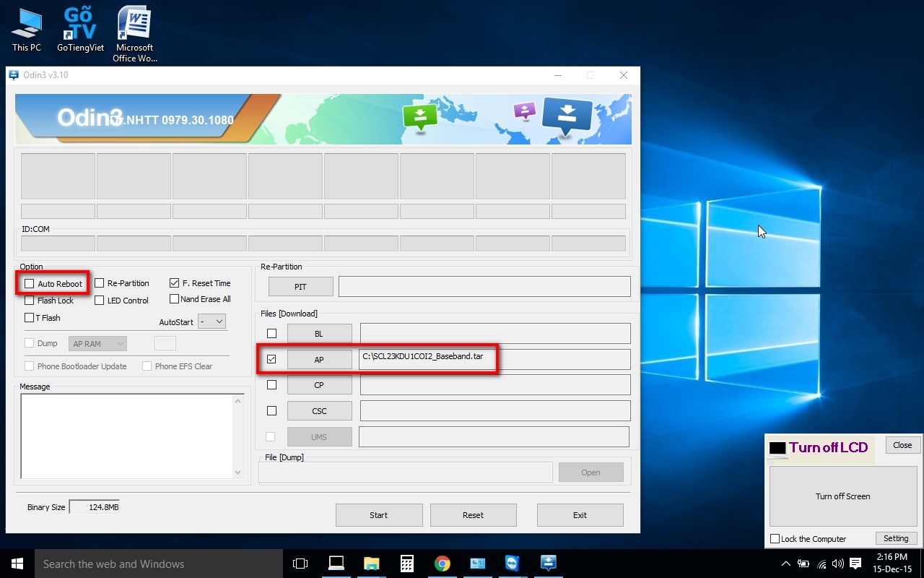Open Microsoft Office Word desktop shortcut
924x578 pixels.
pyautogui.click(x=134, y=34)
